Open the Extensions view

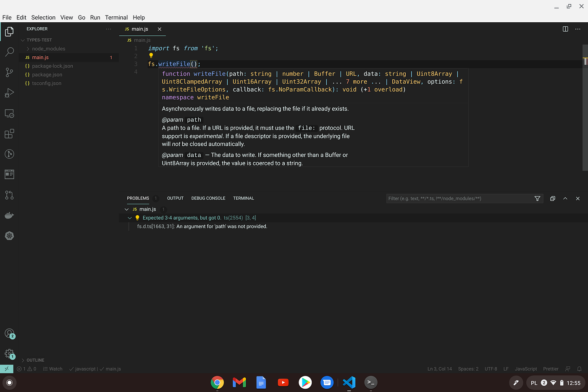point(9,134)
